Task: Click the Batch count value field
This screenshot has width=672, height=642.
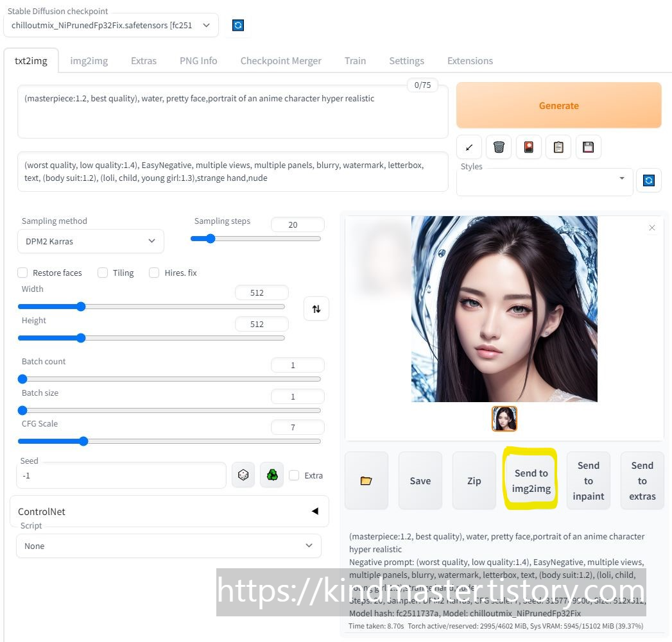Action: click(297, 365)
